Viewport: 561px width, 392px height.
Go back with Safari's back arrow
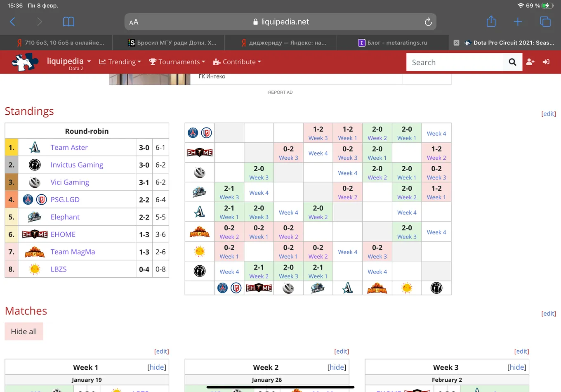point(12,22)
